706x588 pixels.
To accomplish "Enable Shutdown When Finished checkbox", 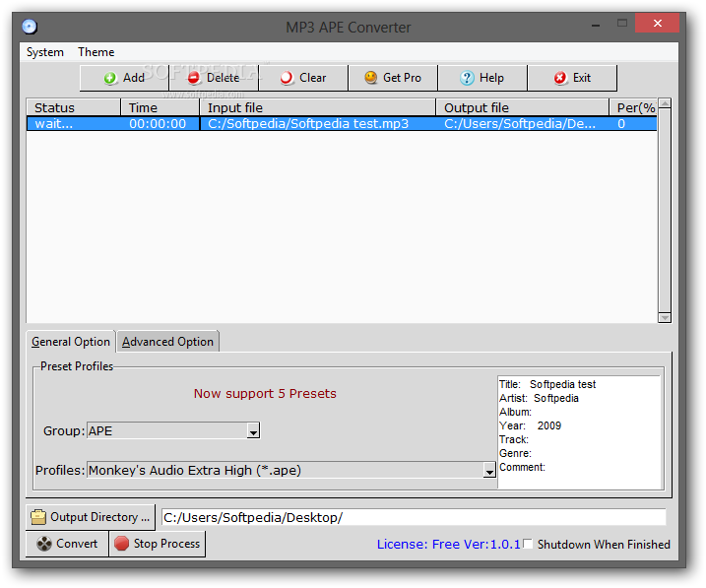I will [528, 544].
